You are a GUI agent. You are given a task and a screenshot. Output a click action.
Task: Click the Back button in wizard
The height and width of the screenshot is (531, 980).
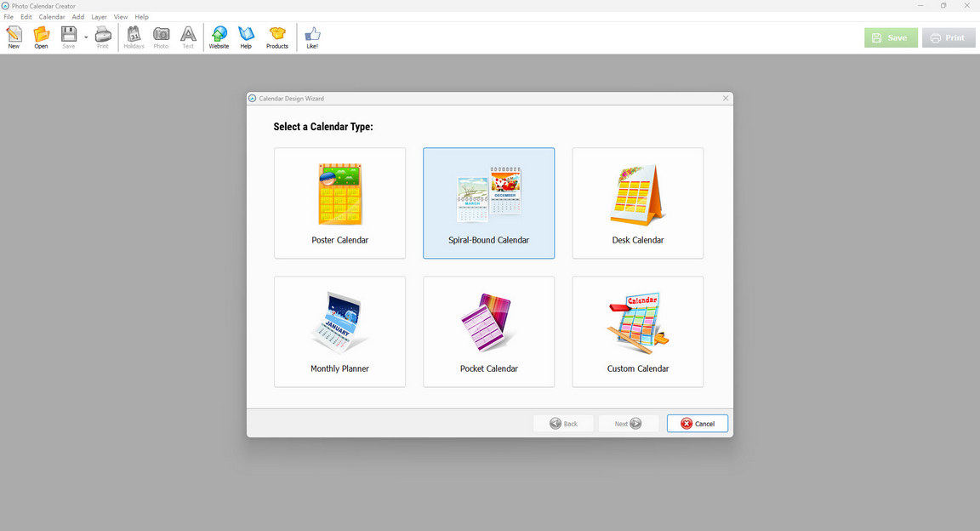(x=563, y=424)
